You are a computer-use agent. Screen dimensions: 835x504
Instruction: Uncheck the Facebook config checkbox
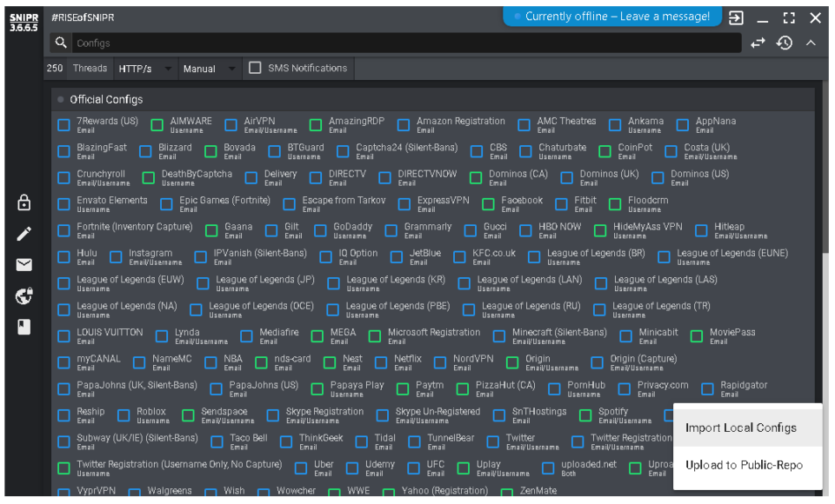(x=488, y=204)
